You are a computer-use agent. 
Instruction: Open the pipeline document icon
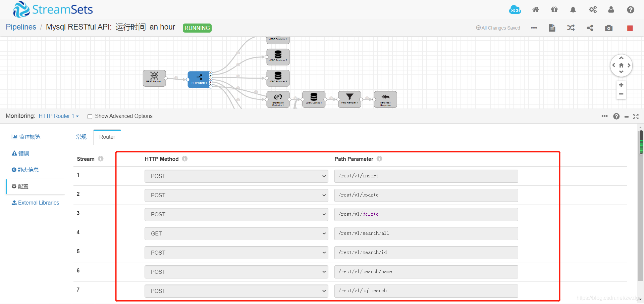coord(552,28)
